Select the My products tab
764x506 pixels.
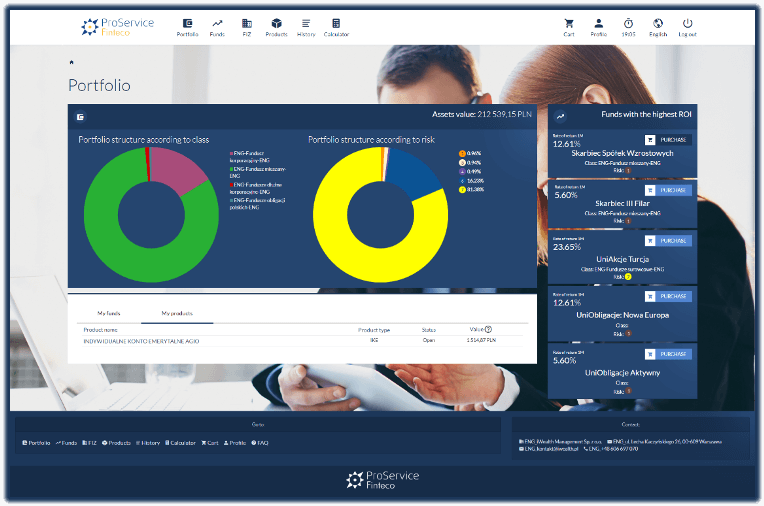(177, 314)
